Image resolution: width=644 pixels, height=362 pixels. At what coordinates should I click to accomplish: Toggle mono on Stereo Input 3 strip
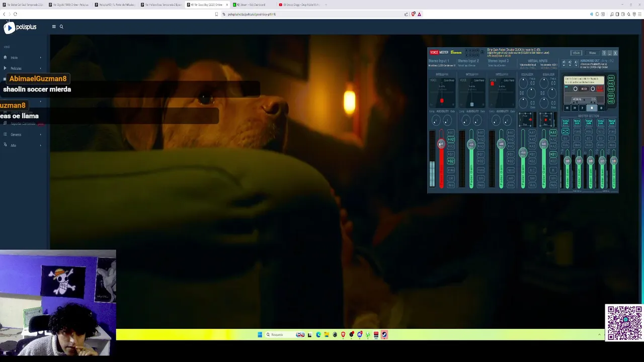(x=511, y=170)
